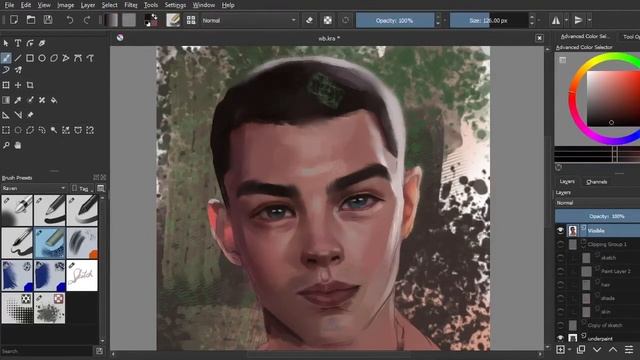The image size is (640, 360).
Task: Select the Contiguous Selection magic wand tool
Action: [x=54, y=130]
